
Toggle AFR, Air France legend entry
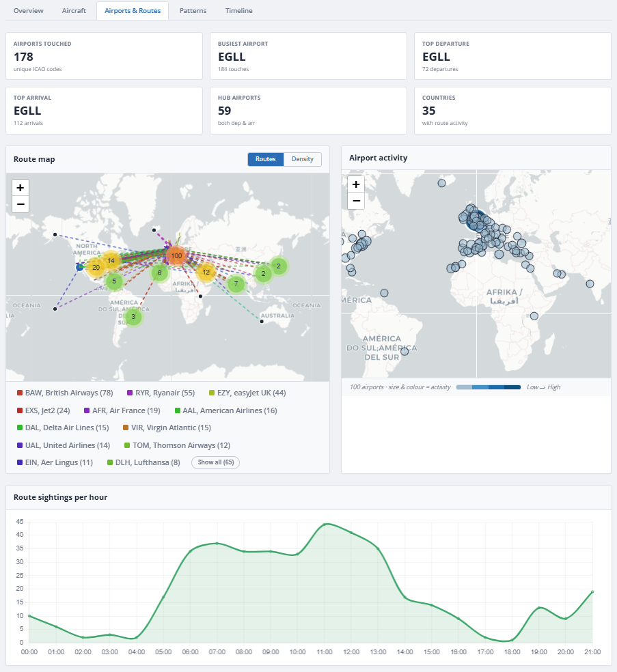tap(122, 410)
